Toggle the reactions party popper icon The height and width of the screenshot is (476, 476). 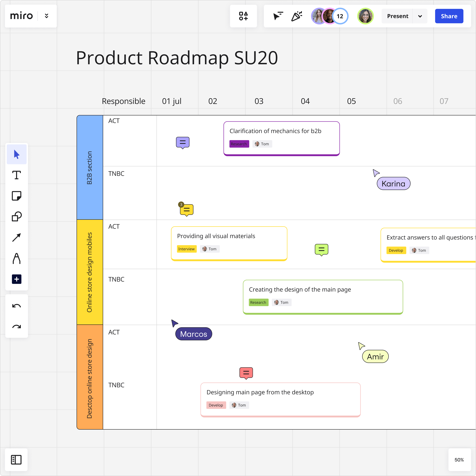(297, 16)
